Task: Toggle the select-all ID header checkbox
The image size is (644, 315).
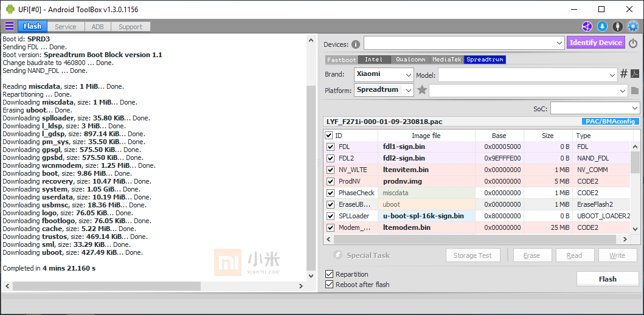Action: pos(328,136)
